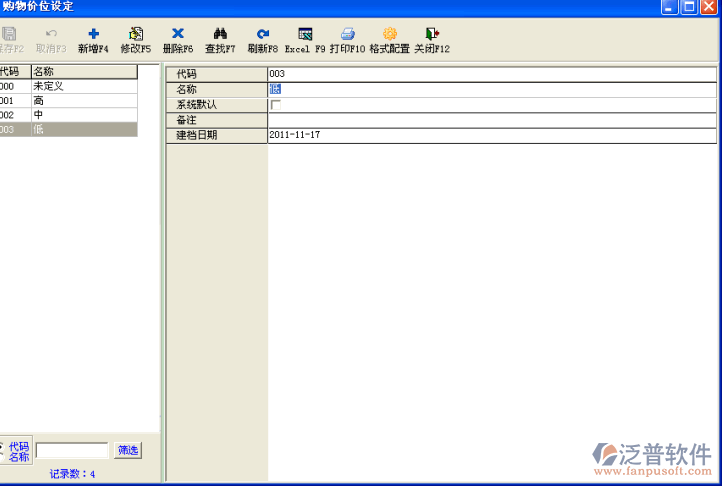Open the 格式配置 gear icon
The height and width of the screenshot is (487, 722).
390,34
